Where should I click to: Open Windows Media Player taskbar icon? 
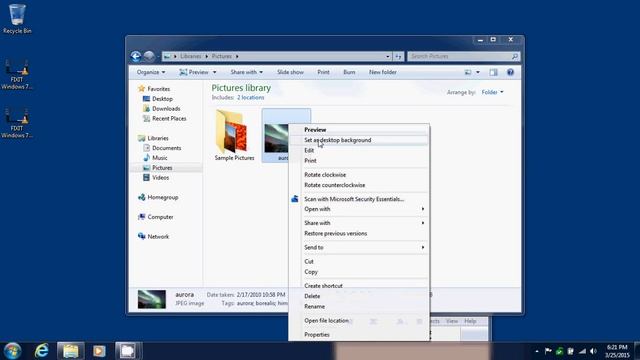click(99, 351)
